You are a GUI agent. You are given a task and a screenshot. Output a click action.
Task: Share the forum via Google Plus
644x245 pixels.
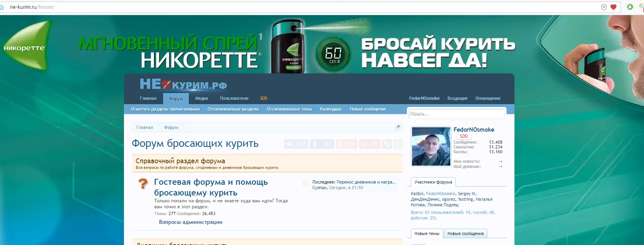coord(369,144)
